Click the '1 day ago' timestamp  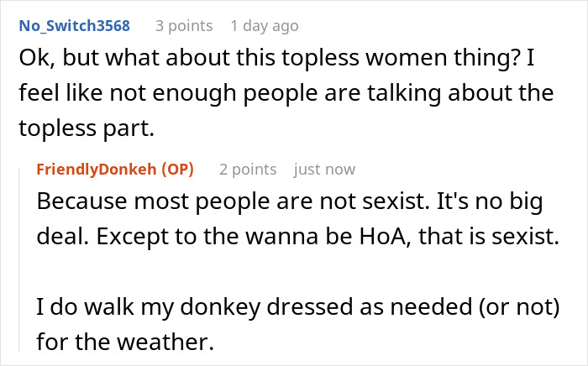(265, 26)
